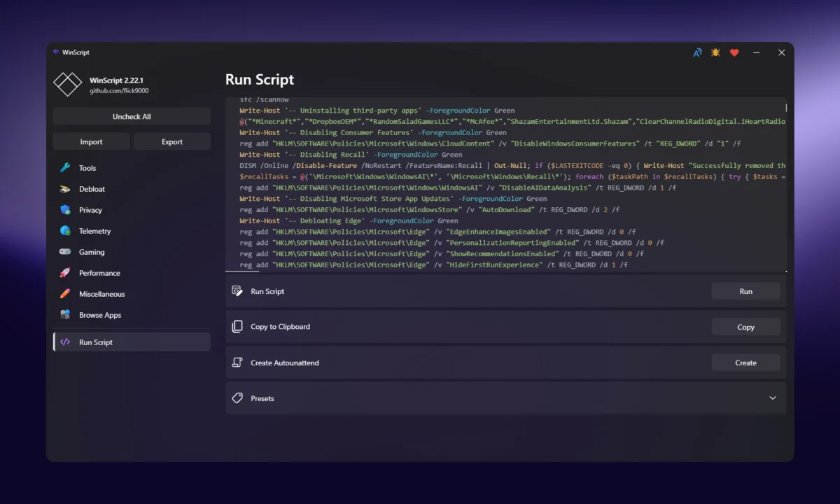Image resolution: width=840 pixels, height=504 pixels.
Task: Click the HideFirstRunExperience registry line
Action: 434,265
